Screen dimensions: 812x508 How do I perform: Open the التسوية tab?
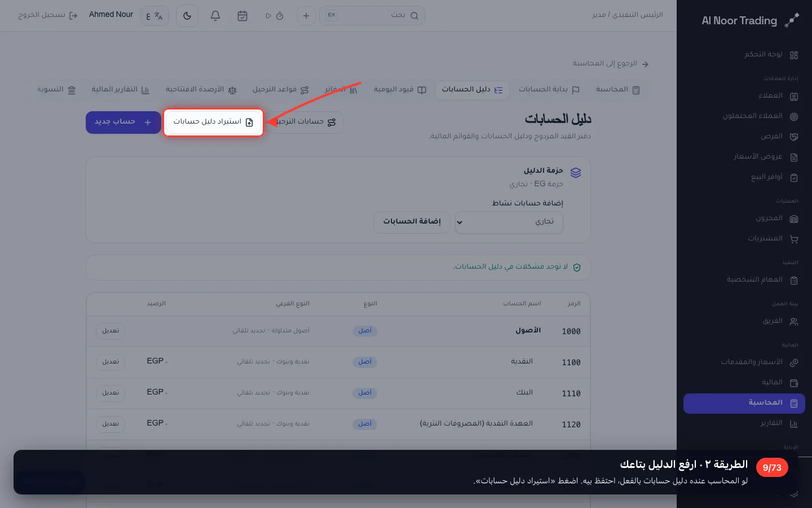[x=56, y=90]
